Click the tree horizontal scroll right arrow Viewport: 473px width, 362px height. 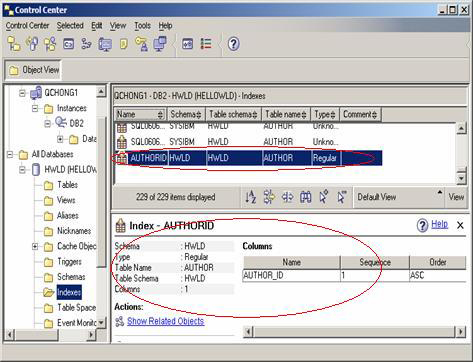92,334
